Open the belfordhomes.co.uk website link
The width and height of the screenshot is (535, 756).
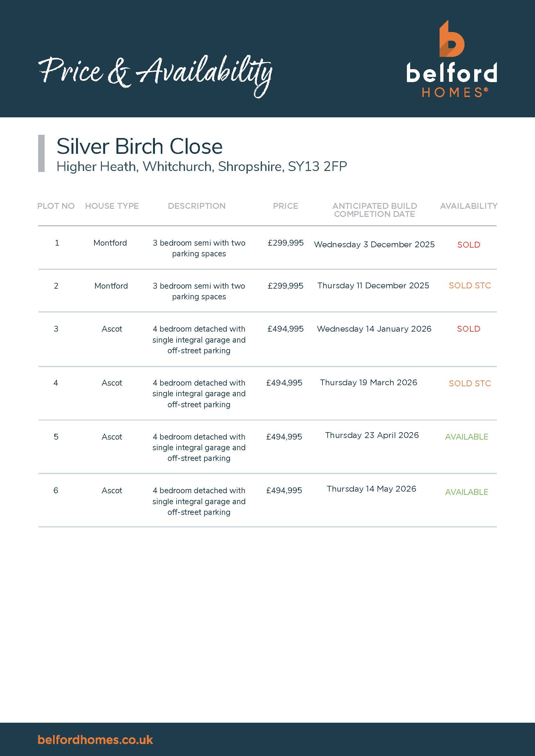click(x=95, y=740)
